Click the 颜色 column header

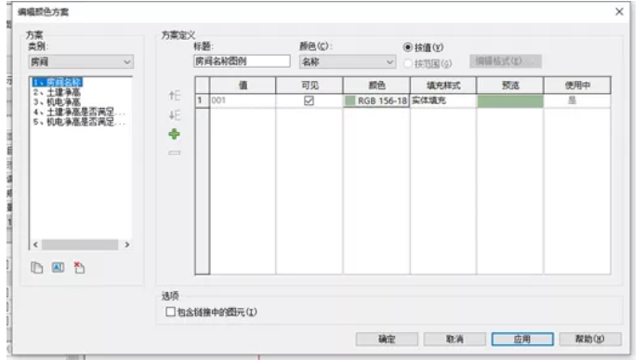(376, 85)
